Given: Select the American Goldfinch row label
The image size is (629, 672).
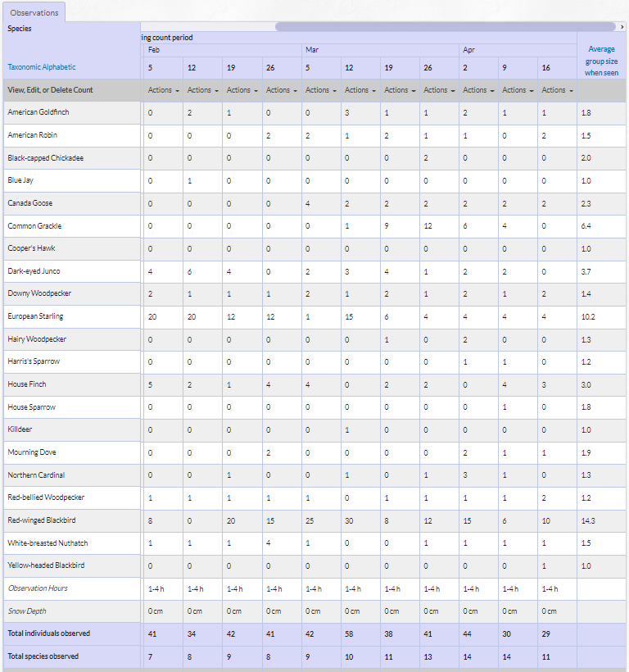Looking at the screenshot, I should point(38,112).
